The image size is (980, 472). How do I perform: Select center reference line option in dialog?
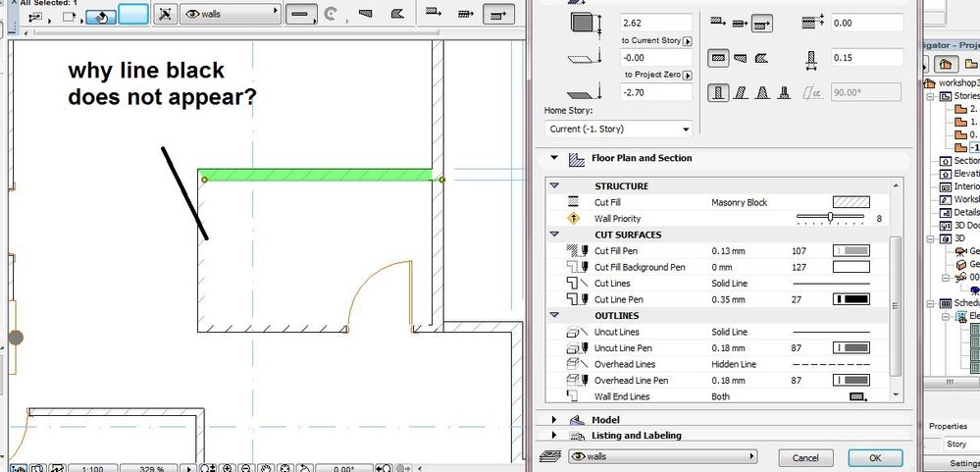[x=740, y=24]
